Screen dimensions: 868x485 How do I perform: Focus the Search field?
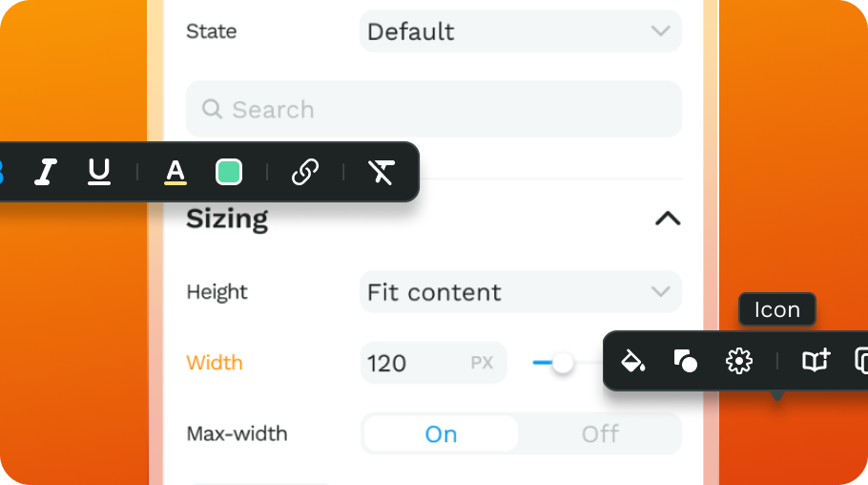click(x=433, y=109)
